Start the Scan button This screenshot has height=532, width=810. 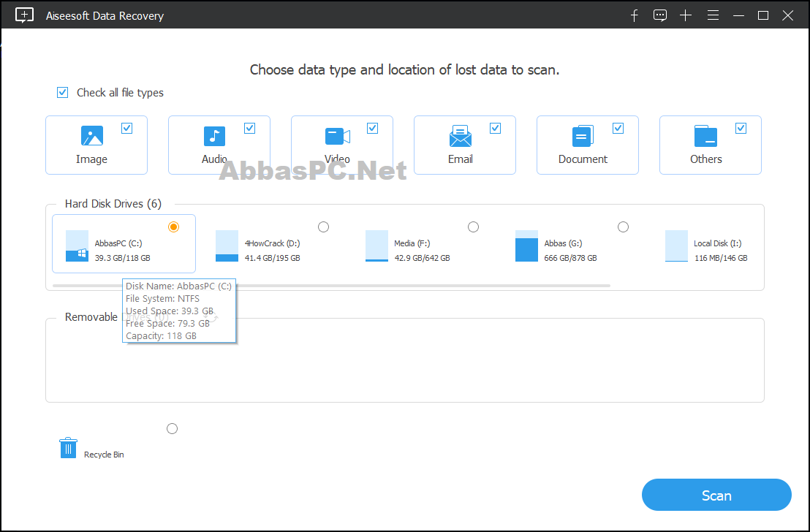tap(716, 495)
